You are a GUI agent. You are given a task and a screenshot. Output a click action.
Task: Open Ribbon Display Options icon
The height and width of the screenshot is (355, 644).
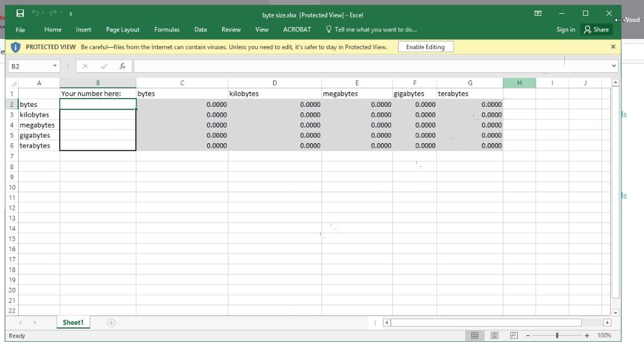coord(538,14)
